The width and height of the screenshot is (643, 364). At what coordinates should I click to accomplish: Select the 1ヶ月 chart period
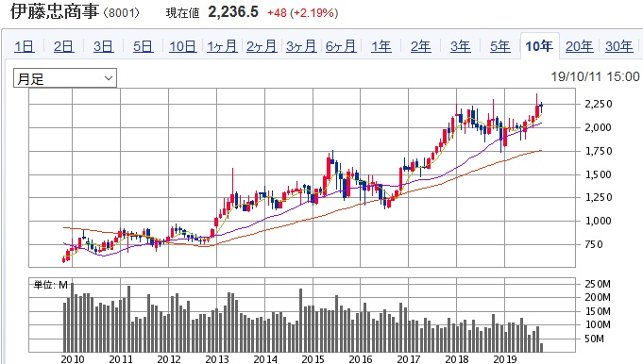pyautogui.click(x=222, y=46)
